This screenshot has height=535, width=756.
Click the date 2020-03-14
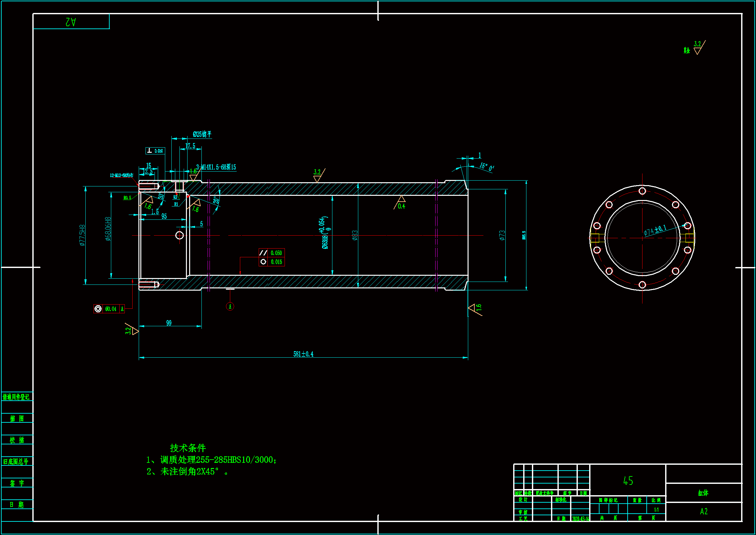[x=580, y=518]
